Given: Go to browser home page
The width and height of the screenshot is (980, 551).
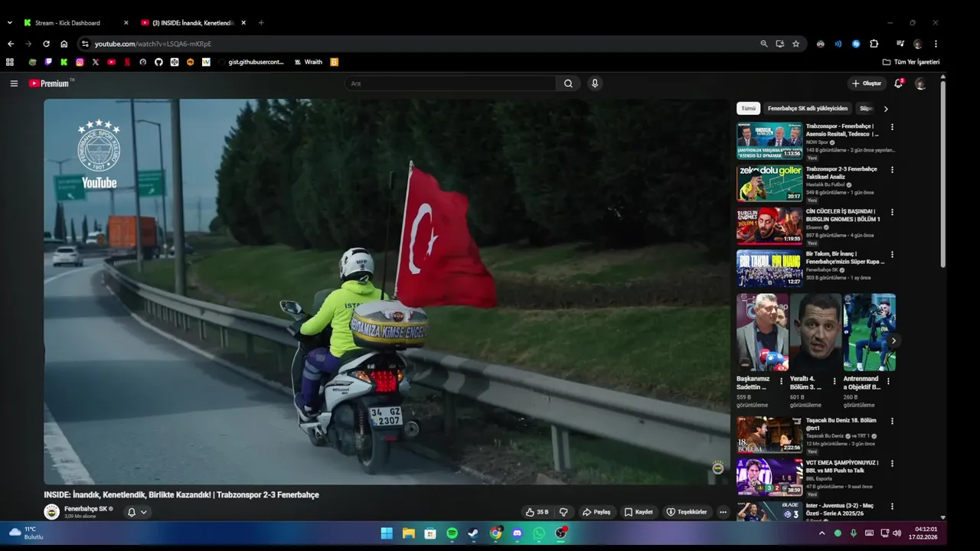Looking at the screenshot, I should (x=64, y=44).
